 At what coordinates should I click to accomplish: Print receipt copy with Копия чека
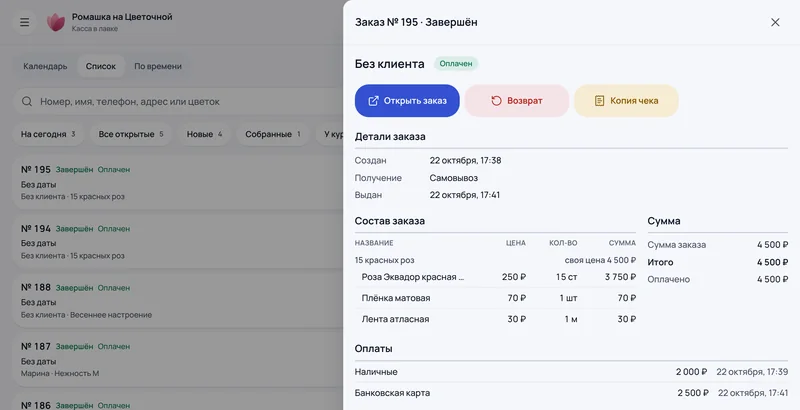pos(627,101)
